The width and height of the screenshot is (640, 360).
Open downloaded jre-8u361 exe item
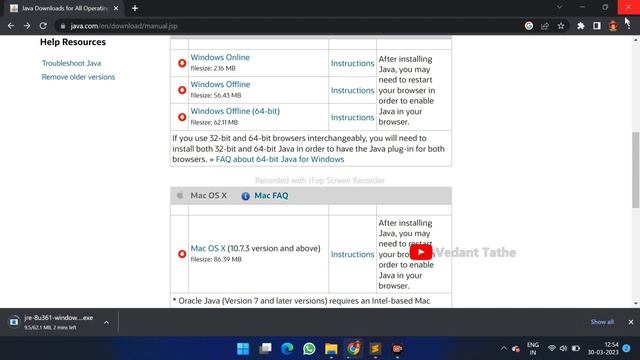[x=51, y=322]
